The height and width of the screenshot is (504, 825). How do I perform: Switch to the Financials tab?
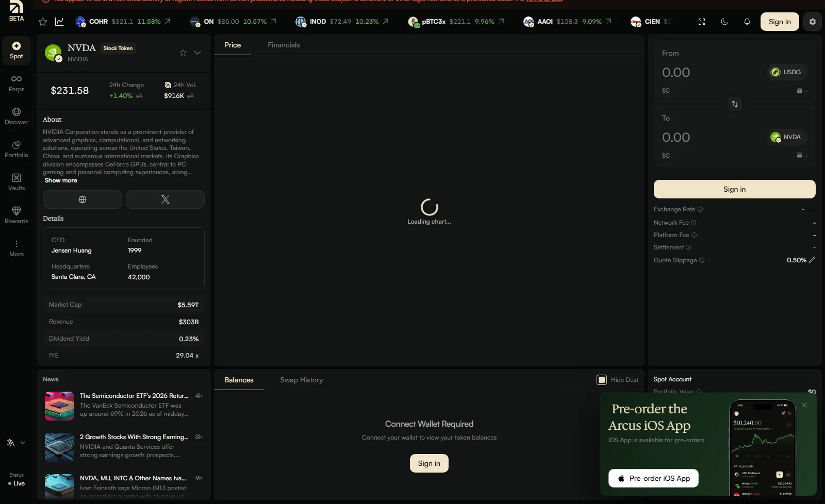284,45
